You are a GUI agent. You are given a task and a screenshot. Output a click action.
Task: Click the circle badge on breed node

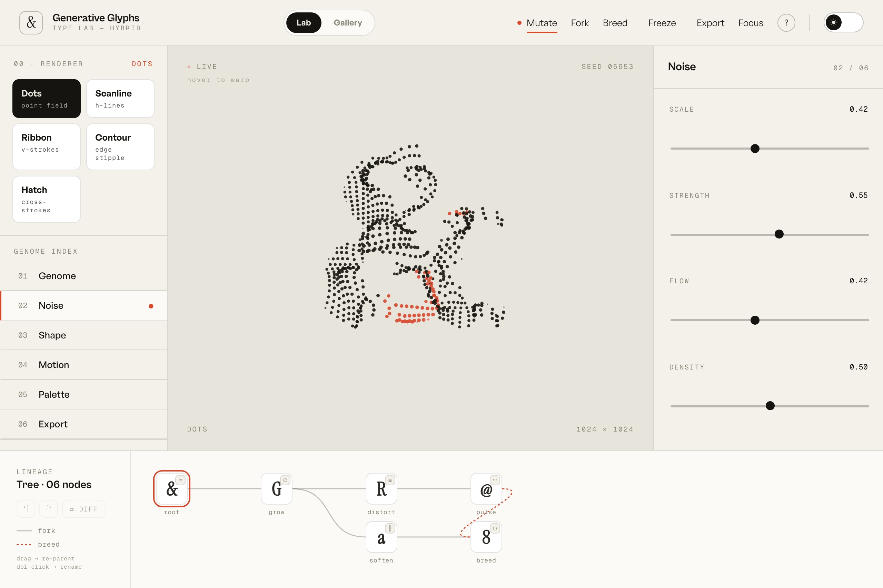coord(495,528)
